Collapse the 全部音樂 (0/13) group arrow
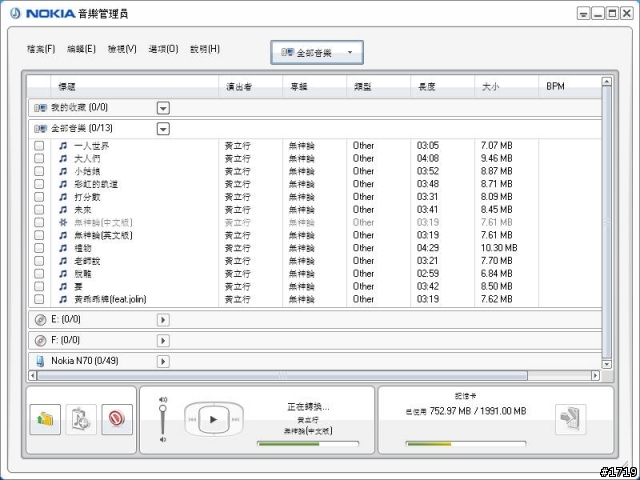640x480 pixels. (163, 129)
